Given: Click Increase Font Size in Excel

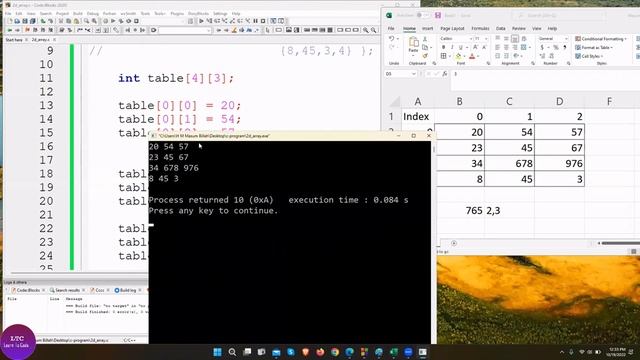Looking at the screenshot, I should [x=475, y=47].
